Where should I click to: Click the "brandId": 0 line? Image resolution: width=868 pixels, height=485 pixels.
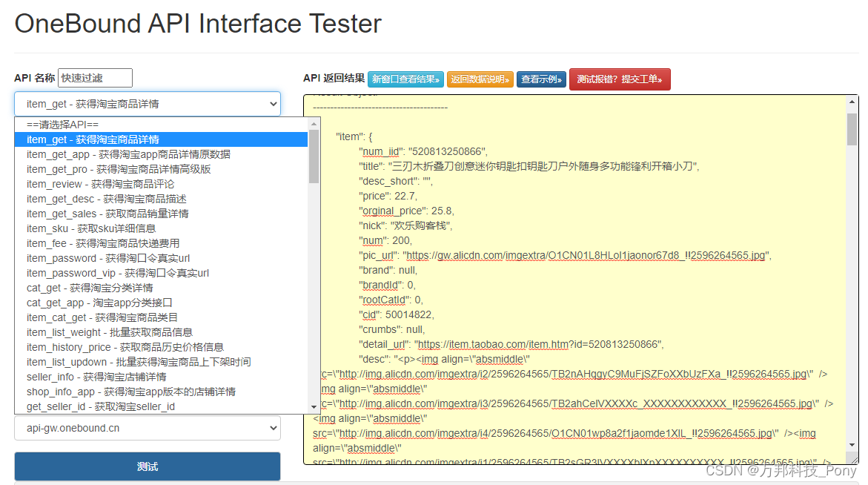(387, 285)
